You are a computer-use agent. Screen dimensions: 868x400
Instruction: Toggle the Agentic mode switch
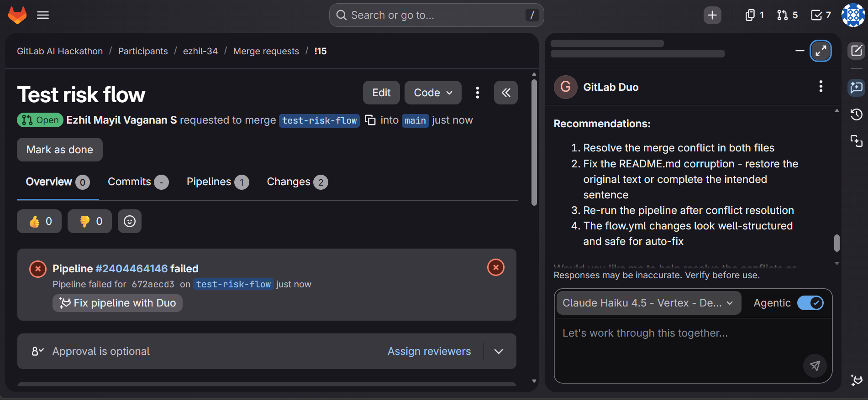point(810,303)
